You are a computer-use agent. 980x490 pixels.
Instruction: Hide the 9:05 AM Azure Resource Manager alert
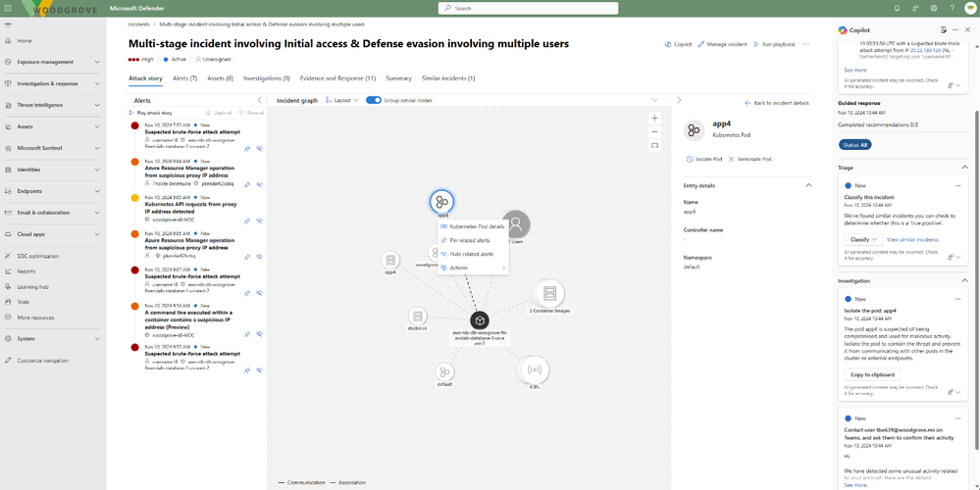pyautogui.click(x=259, y=256)
